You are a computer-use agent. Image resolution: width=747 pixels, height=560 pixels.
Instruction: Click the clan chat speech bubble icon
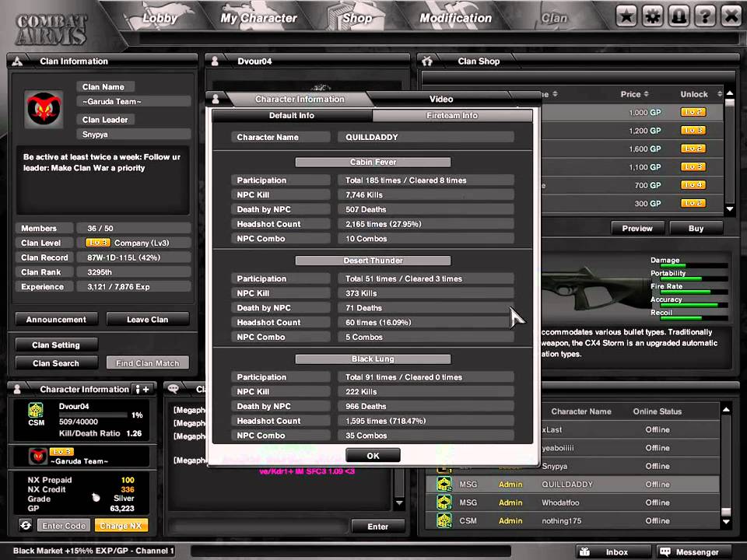pyautogui.click(x=174, y=389)
